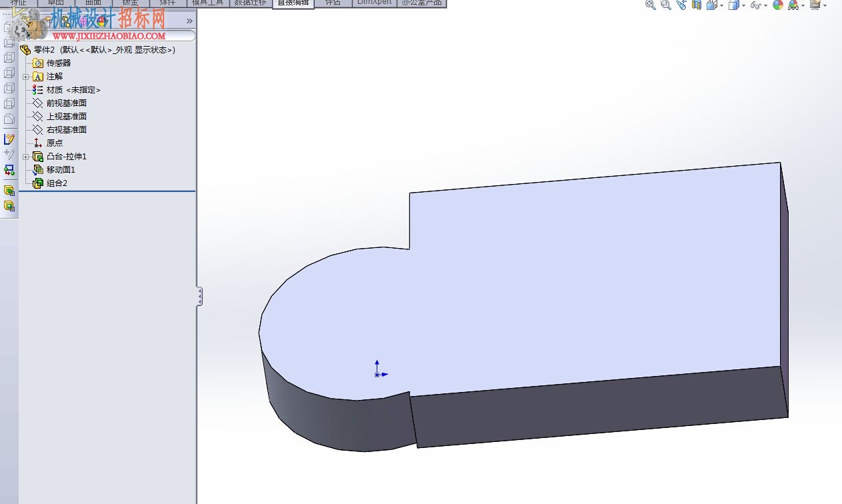Click the Zoom to Area icon

coord(665,5)
